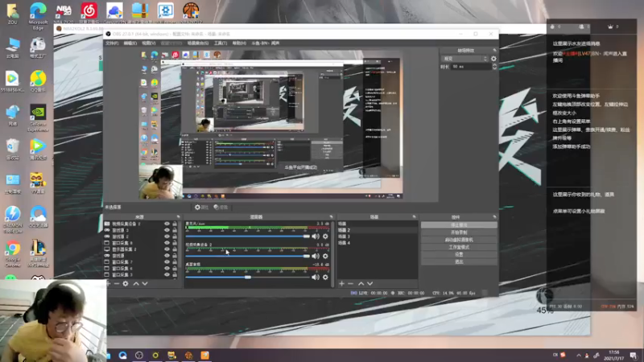Image resolution: width=644 pixels, height=362 pixels.
Task: Click the 开始录制 start recording button
Action: point(459,232)
